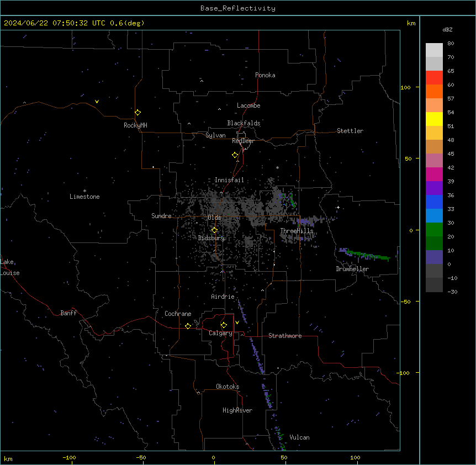
Task: Click the Cochrane city label
Action: point(178,314)
